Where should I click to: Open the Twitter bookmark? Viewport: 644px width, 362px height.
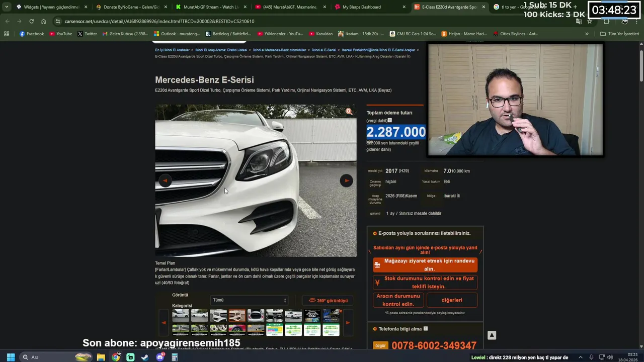click(87, 34)
